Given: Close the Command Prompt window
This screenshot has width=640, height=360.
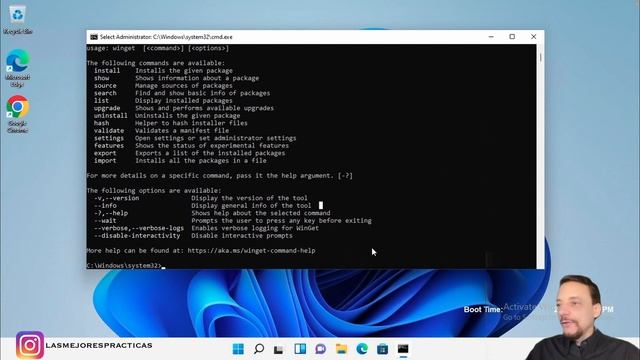Looking at the screenshot, I should (x=533, y=37).
